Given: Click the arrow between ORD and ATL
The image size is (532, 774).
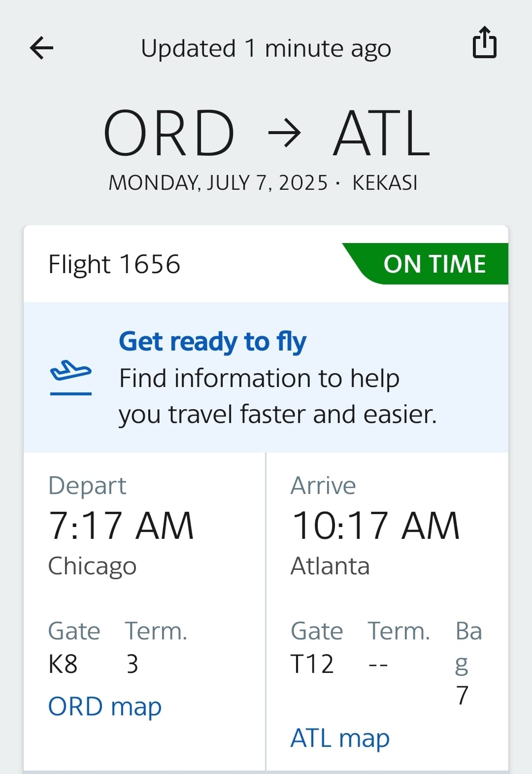Looking at the screenshot, I should (x=284, y=133).
